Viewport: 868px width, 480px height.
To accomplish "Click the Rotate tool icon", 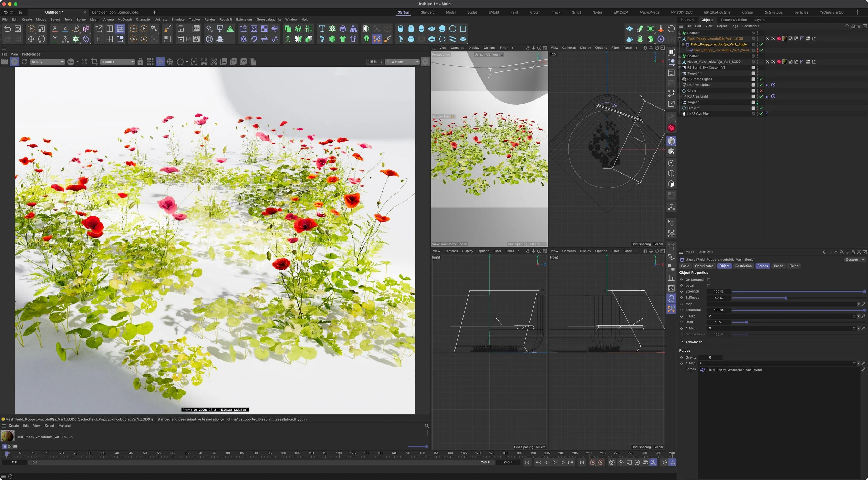I will point(42,39).
